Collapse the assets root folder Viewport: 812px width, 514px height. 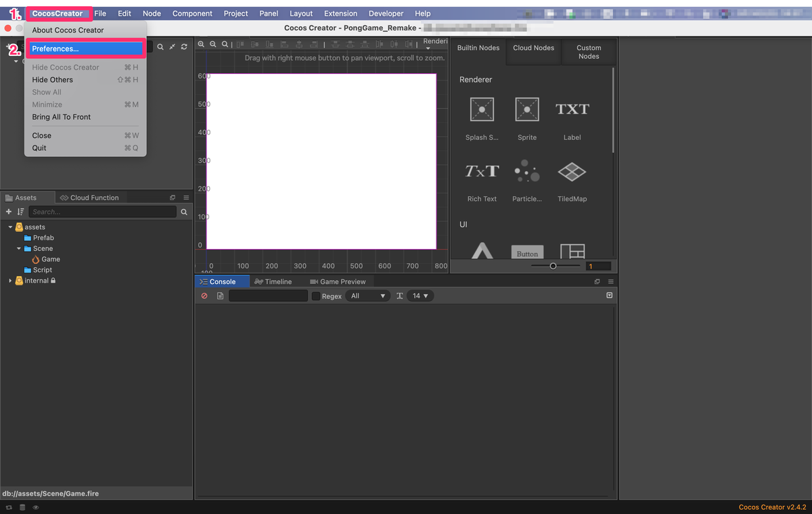pyautogui.click(x=10, y=227)
